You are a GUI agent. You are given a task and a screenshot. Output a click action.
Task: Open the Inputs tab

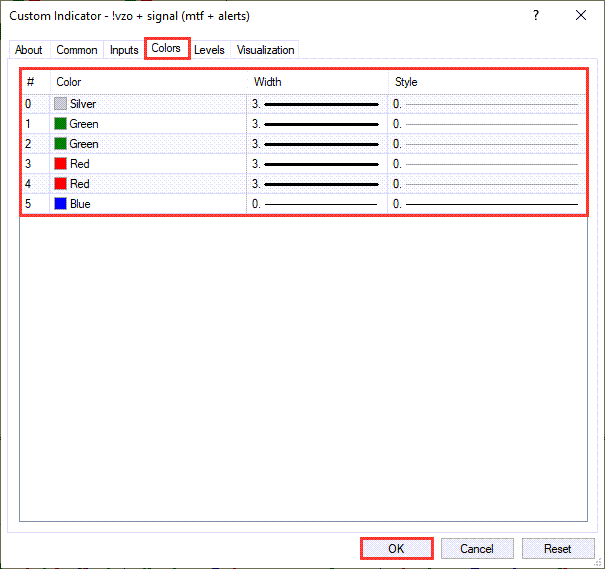pos(124,50)
